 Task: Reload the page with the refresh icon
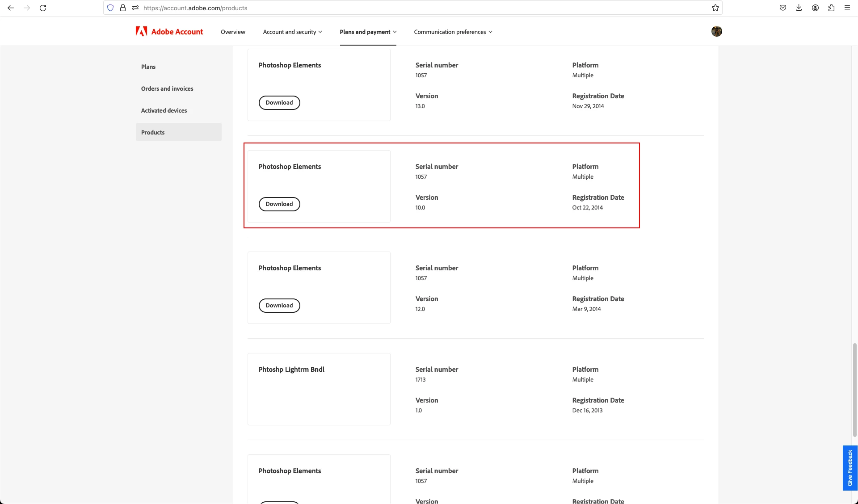(x=43, y=8)
